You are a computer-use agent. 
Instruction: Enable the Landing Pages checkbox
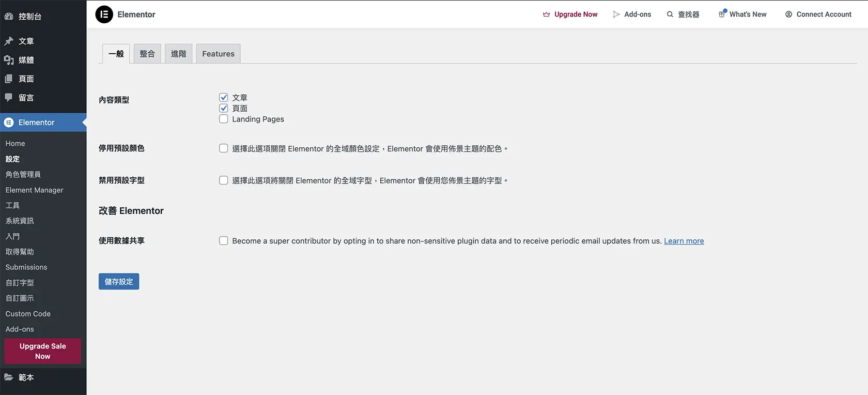[224, 119]
